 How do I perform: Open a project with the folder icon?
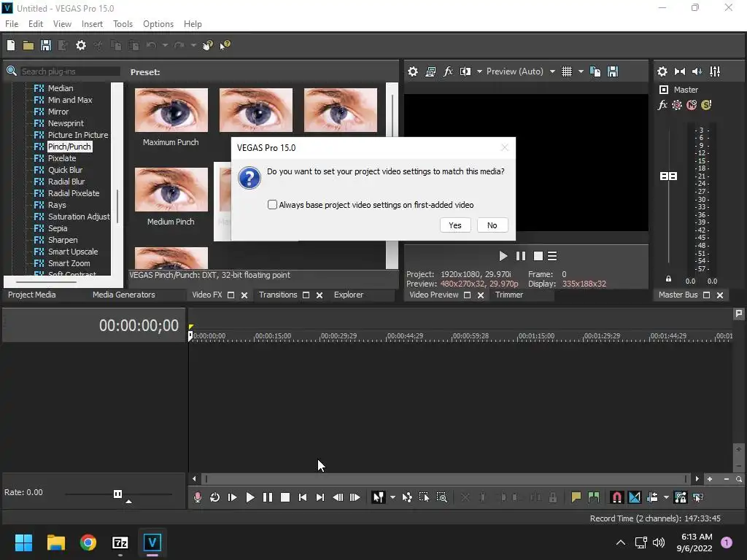(28, 45)
